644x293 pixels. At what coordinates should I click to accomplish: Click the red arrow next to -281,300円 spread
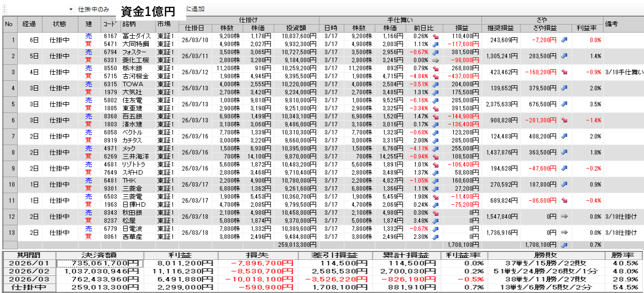(564, 120)
